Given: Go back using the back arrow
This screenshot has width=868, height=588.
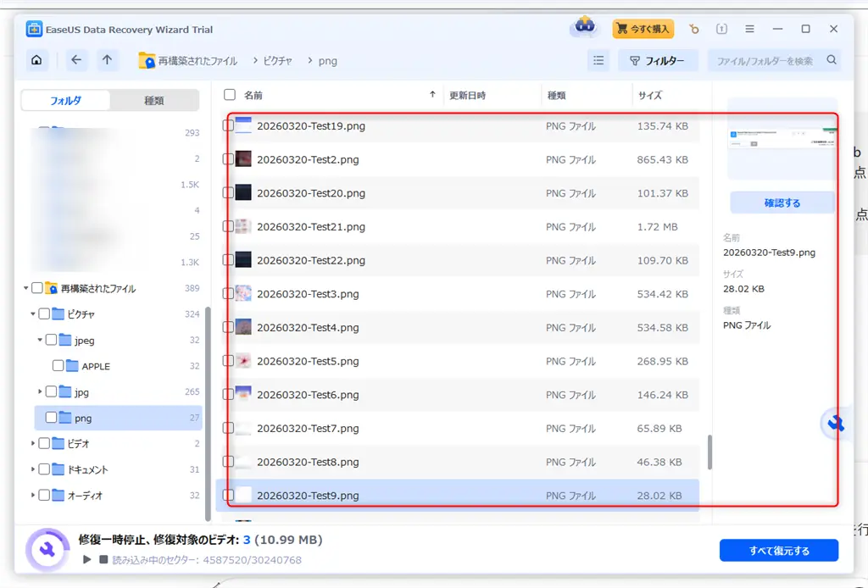Looking at the screenshot, I should point(76,60).
